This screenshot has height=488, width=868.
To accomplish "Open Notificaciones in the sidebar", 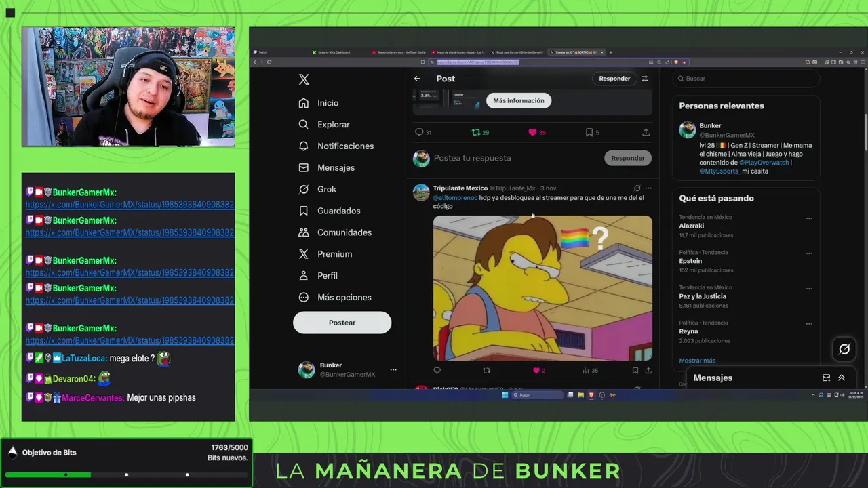I will (x=336, y=146).
